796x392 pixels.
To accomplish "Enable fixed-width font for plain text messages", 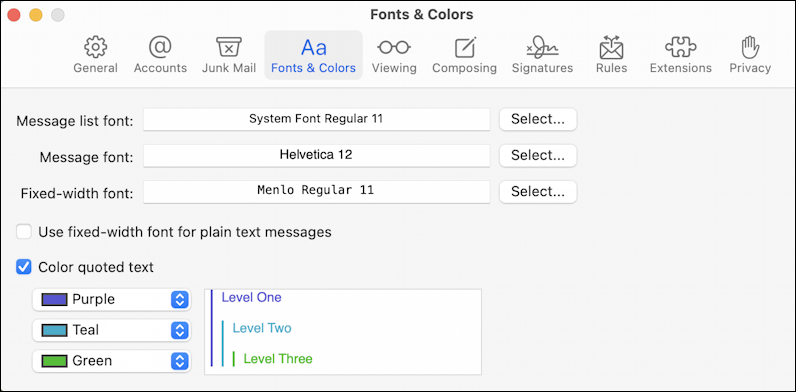I will (24, 232).
